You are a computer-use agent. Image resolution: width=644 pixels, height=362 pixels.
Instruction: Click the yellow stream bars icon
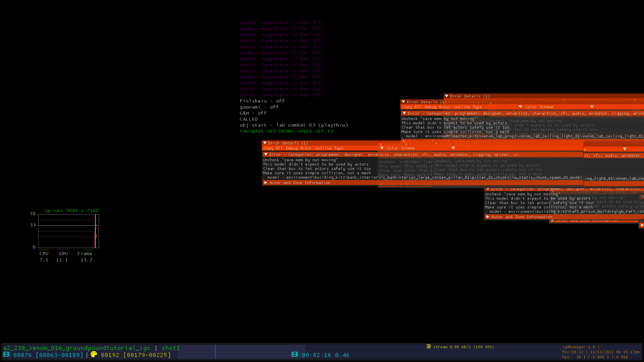coord(428,347)
